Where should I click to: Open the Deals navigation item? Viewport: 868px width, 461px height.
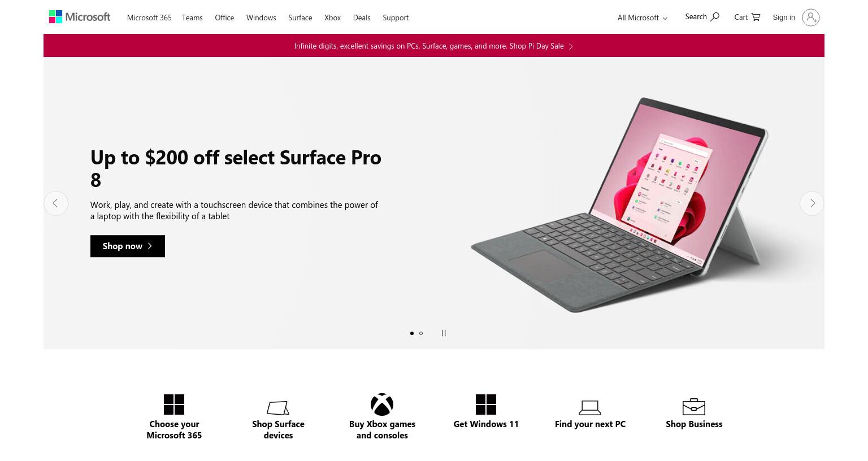pos(362,18)
